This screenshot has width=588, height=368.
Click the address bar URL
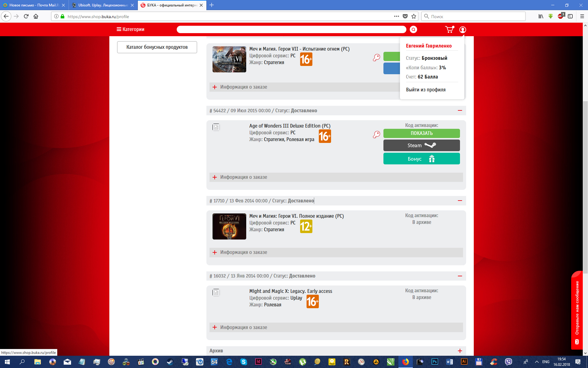pos(98,17)
